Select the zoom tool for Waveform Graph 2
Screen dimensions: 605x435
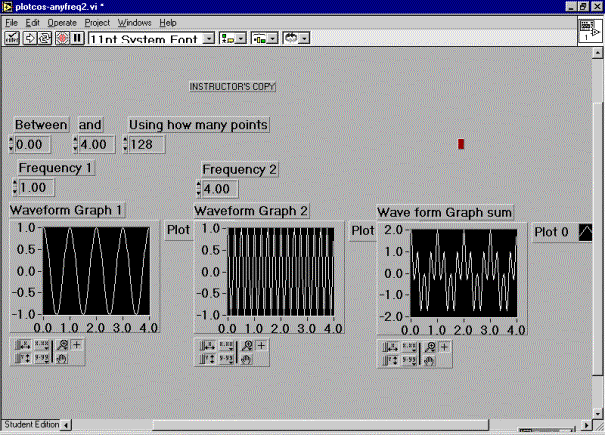coord(247,345)
